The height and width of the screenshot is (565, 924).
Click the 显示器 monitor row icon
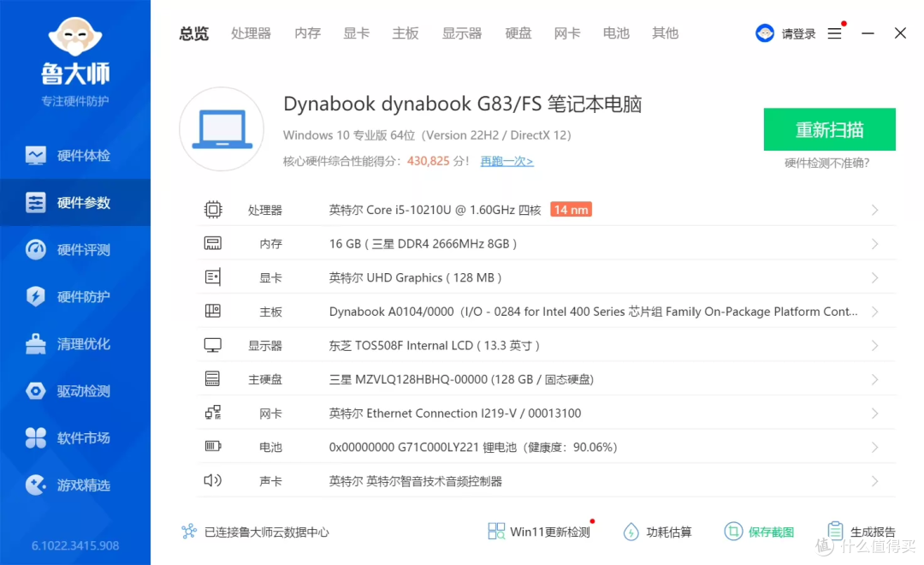(x=213, y=345)
